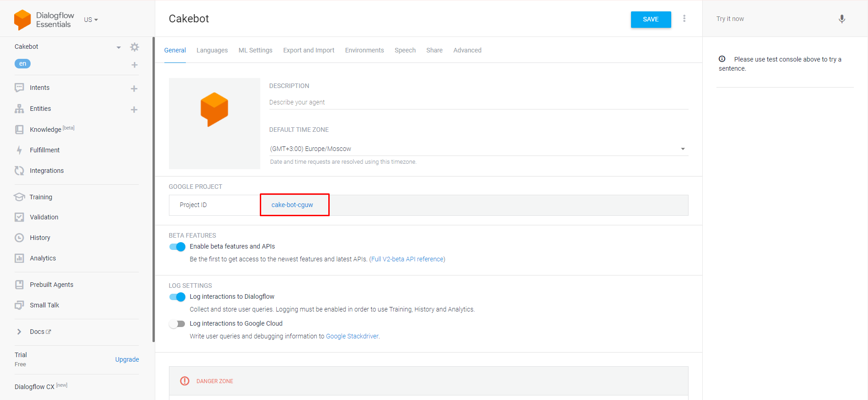Open History in the sidebar
This screenshot has width=868, height=400.
tap(40, 238)
